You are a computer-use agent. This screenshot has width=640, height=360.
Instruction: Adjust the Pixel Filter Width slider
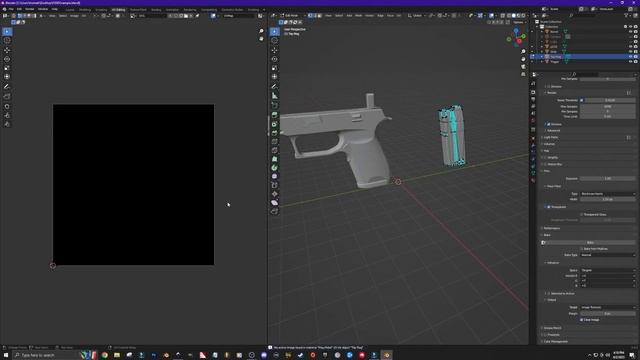(608, 199)
